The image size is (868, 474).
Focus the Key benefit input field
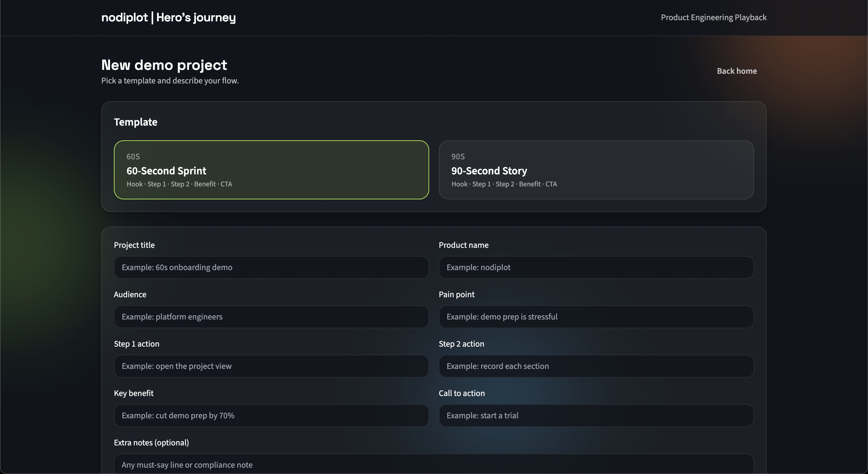[x=271, y=415]
